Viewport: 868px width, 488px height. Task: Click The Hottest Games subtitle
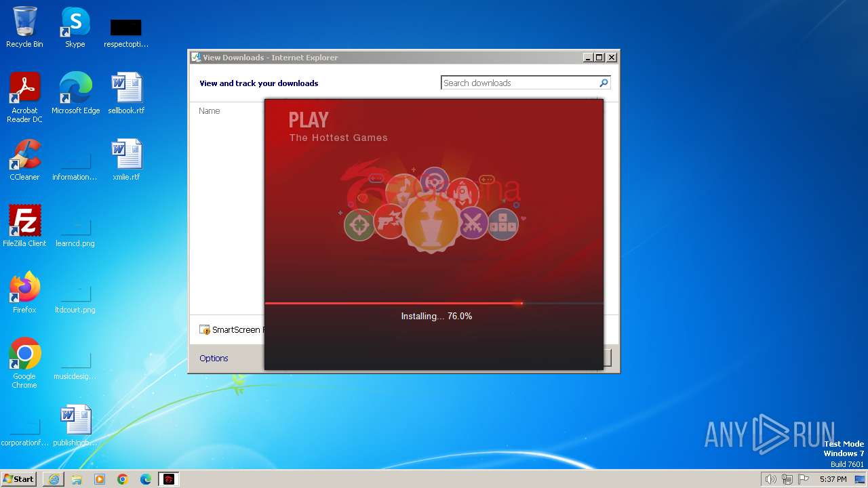(338, 138)
